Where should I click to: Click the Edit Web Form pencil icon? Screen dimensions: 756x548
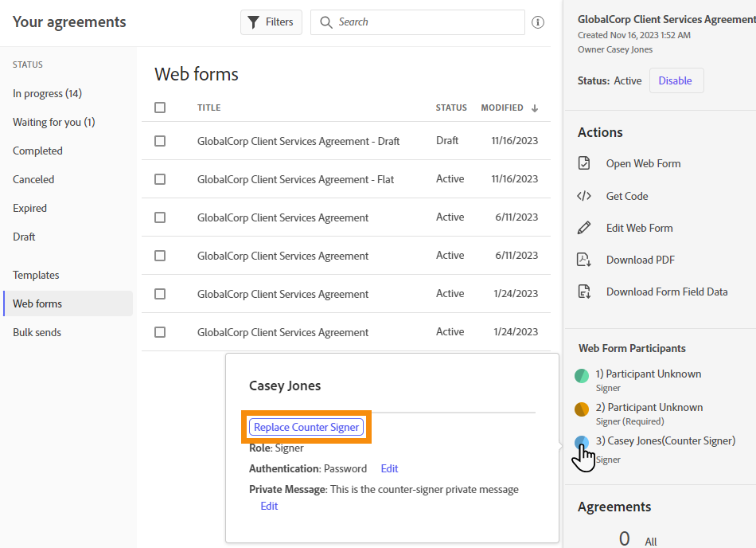[584, 228]
